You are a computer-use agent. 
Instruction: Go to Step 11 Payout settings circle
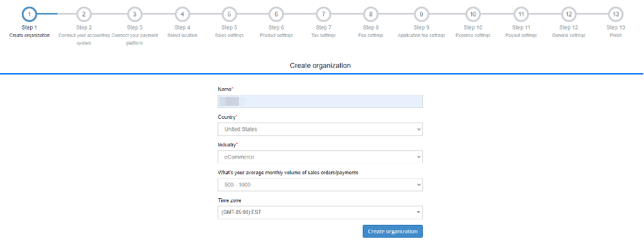[x=521, y=14]
